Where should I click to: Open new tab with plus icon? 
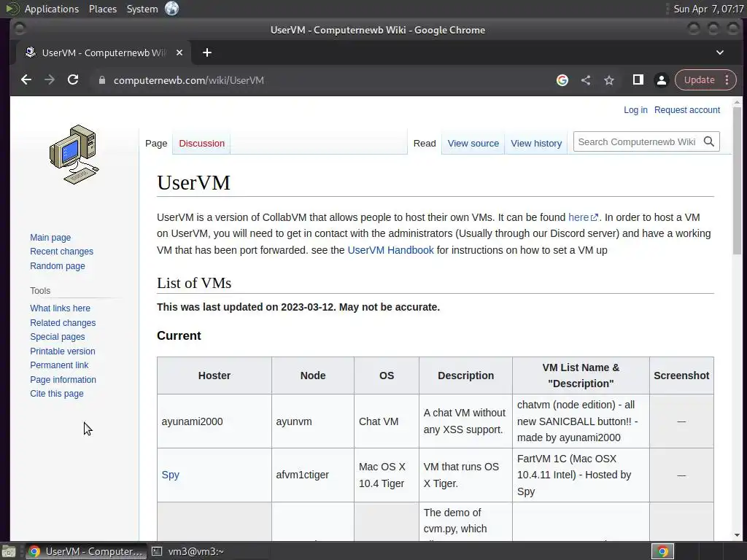(x=206, y=52)
